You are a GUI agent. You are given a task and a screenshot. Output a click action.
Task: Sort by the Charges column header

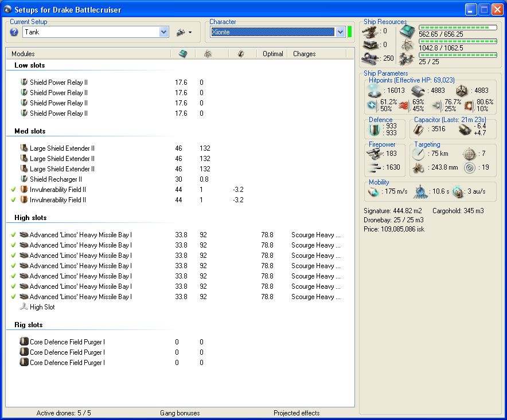(317, 54)
